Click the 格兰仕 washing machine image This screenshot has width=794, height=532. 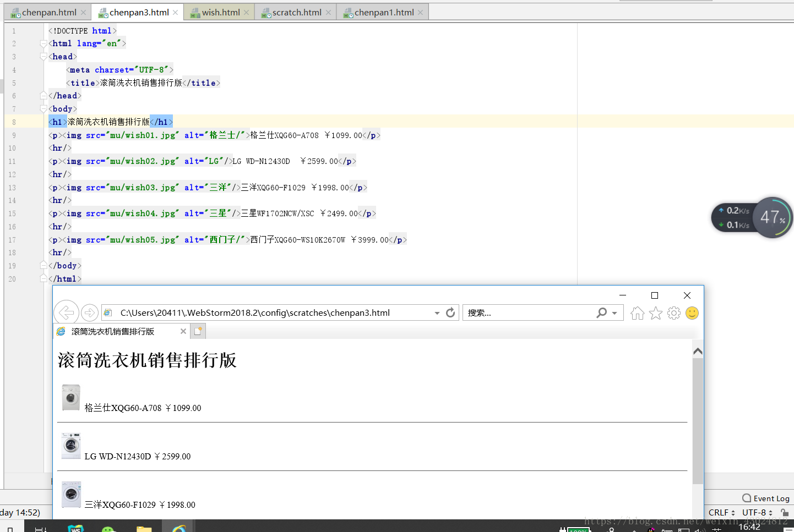click(71, 397)
